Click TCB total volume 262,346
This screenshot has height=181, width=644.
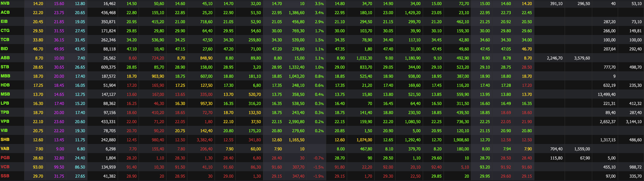coord(108,40)
